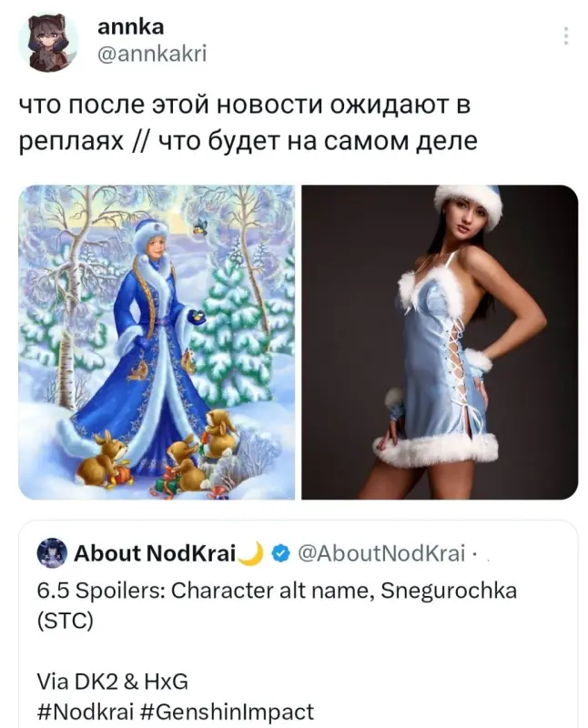Screen dimensions: 588x728
Task: Click the Via DK2 & HxG line
Action: (112, 681)
